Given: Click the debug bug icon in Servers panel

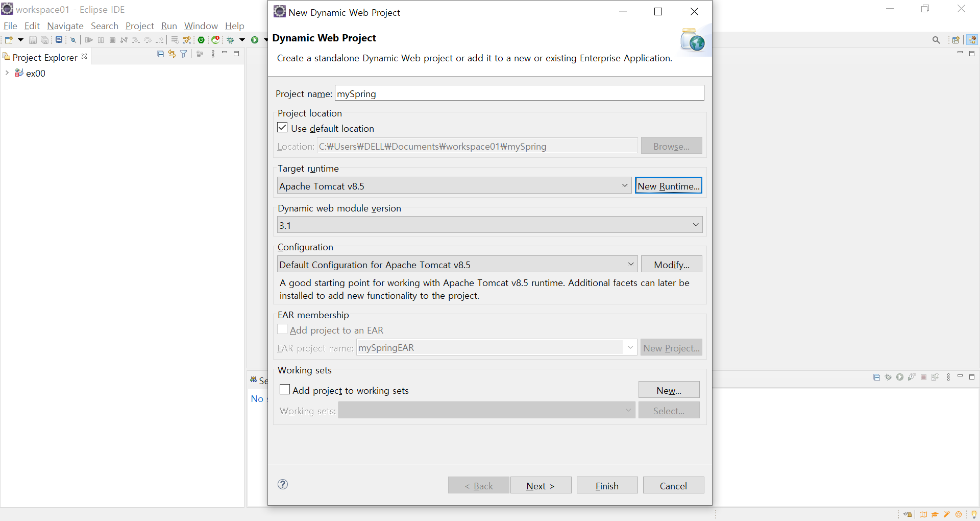Looking at the screenshot, I should coord(888,377).
